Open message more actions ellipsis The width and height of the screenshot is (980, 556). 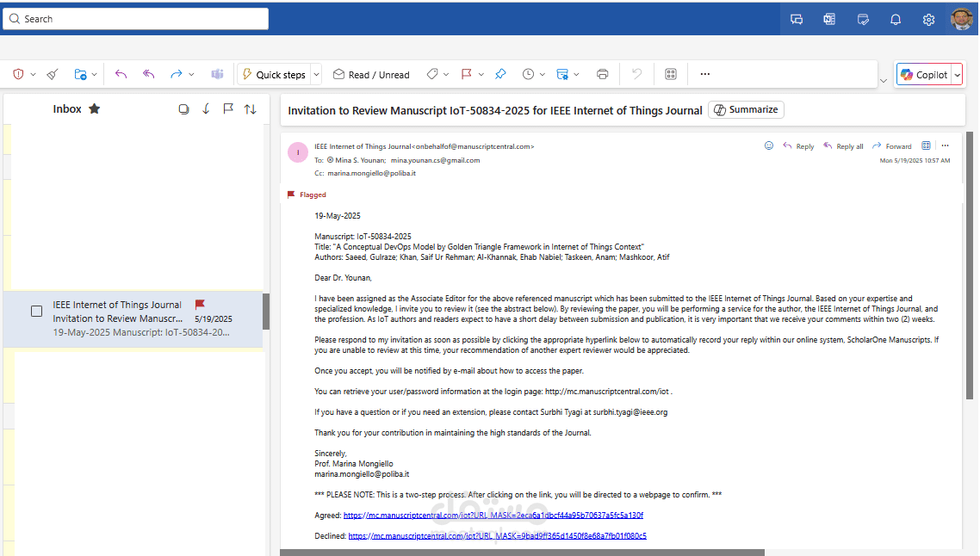(945, 145)
